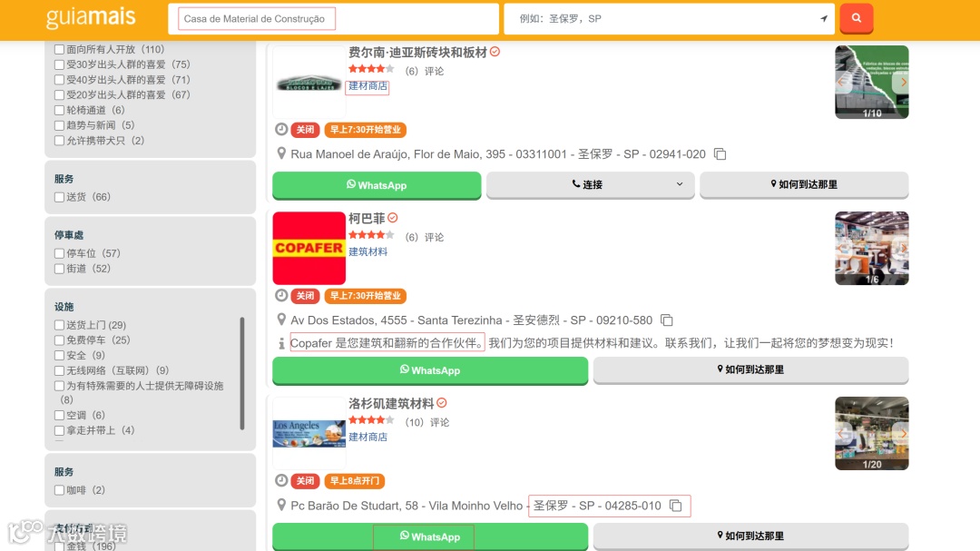The height and width of the screenshot is (551, 980).
Task: Click verified badge next to 费尔南·迪亚斯砖块和板材
Action: point(495,52)
